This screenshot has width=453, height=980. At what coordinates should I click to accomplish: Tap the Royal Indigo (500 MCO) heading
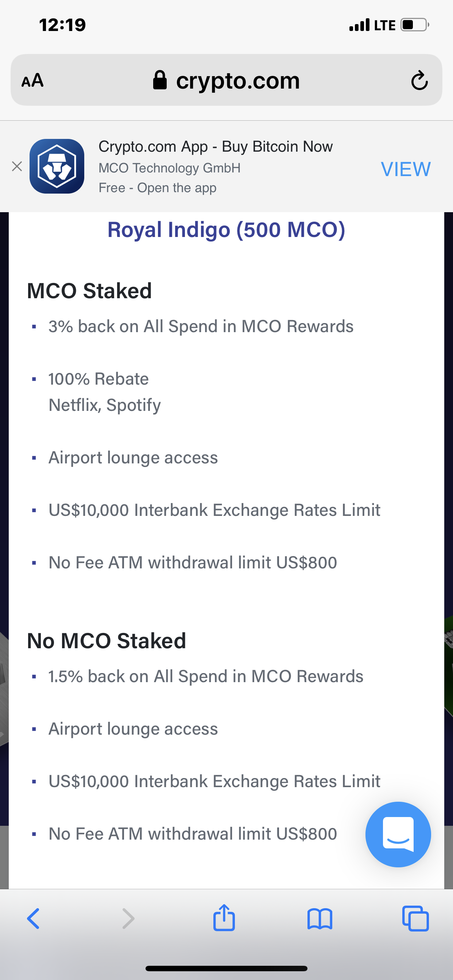pos(226,230)
